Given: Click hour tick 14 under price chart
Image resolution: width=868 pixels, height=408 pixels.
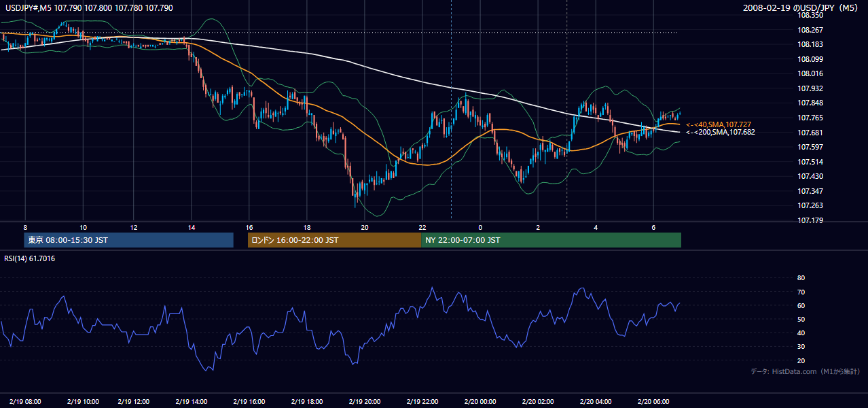Looking at the screenshot, I should click(x=192, y=227).
